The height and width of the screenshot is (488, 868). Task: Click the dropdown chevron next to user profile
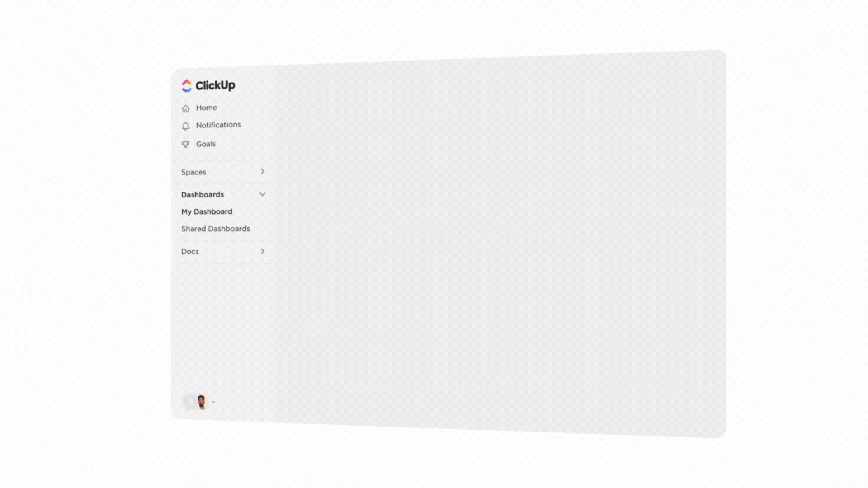pos(213,402)
